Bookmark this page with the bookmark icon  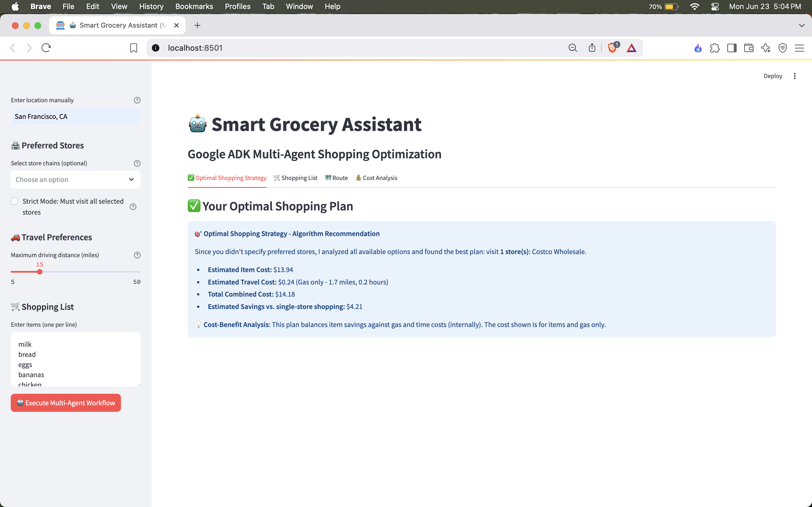133,48
